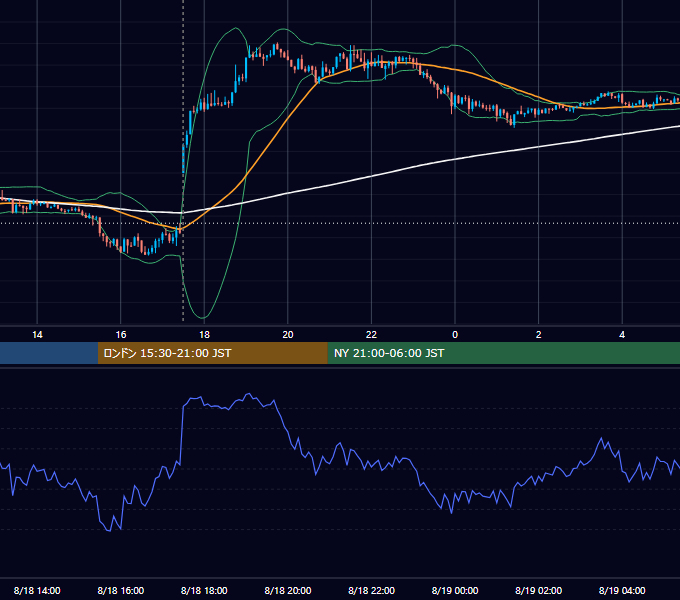Click the 18 hour axis label
680x600 pixels.
point(204,335)
